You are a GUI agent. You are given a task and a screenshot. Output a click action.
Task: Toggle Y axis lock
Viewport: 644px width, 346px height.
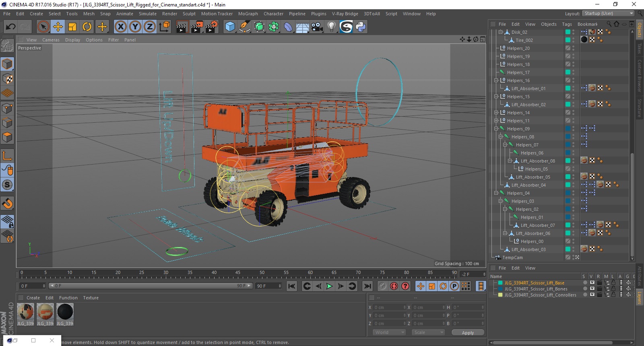coord(135,27)
